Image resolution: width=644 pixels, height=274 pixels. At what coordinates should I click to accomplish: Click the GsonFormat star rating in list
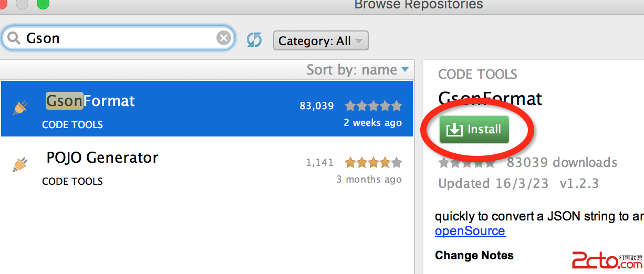(x=373, y=106)
